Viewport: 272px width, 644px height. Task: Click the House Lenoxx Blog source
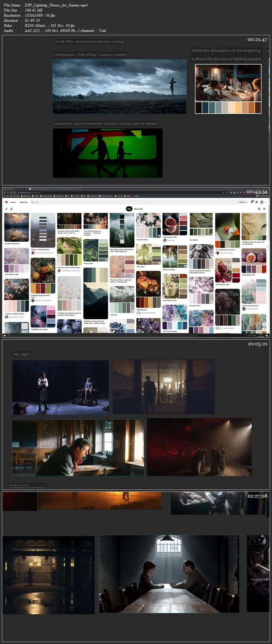(x=226, y=253)
